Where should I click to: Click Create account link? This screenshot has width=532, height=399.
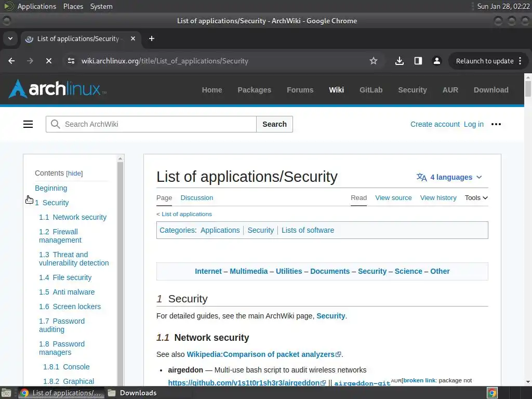(435, 124)
